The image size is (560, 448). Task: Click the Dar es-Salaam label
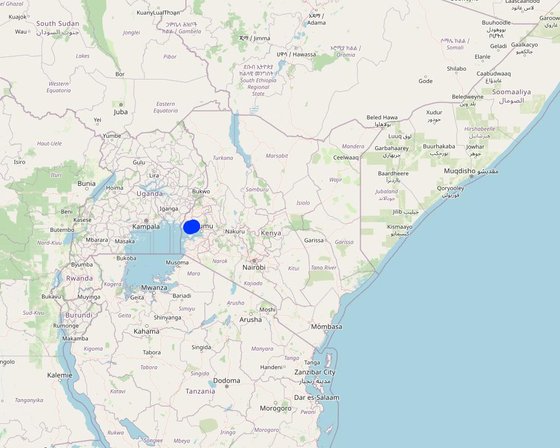[x=316, y=397]
